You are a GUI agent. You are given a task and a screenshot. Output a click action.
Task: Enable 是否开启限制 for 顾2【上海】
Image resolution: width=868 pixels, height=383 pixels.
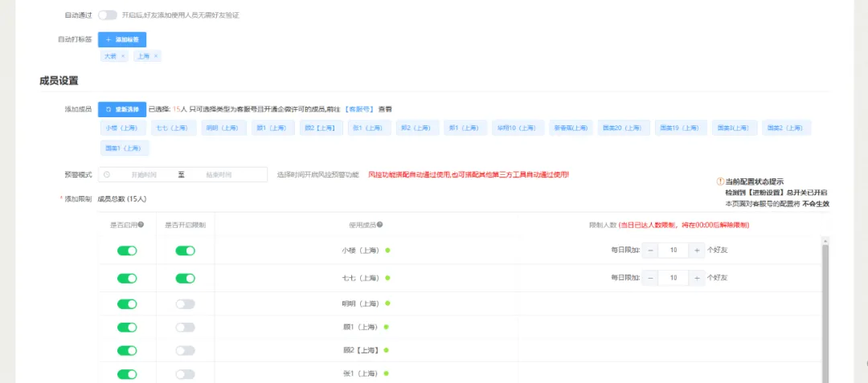pyautogui.click(x=186, y=350)
